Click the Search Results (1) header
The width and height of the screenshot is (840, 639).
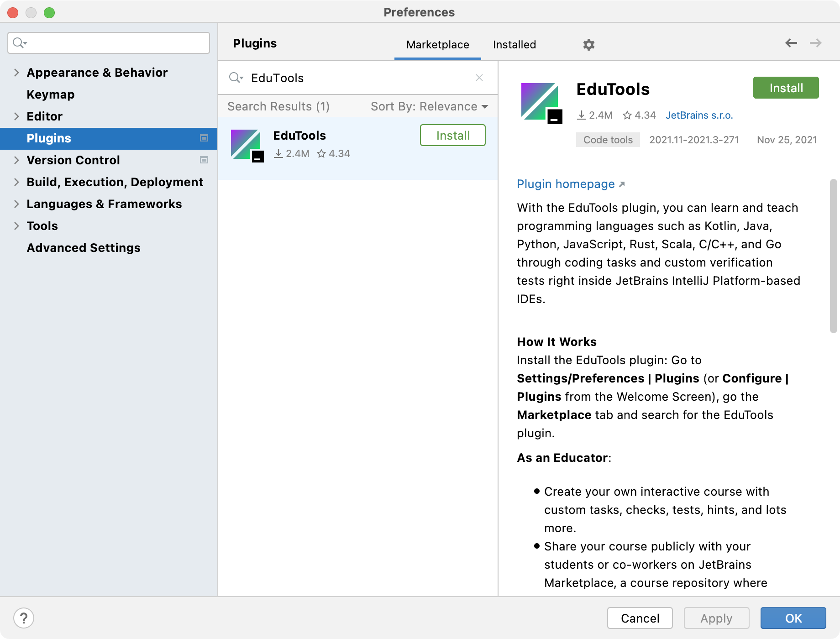point(278,106)
